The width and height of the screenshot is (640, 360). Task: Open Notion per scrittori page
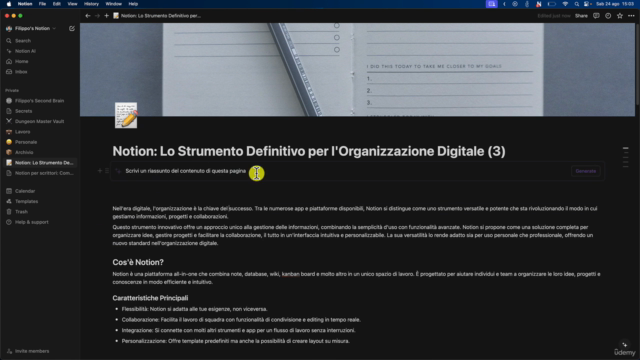[39, 173]
